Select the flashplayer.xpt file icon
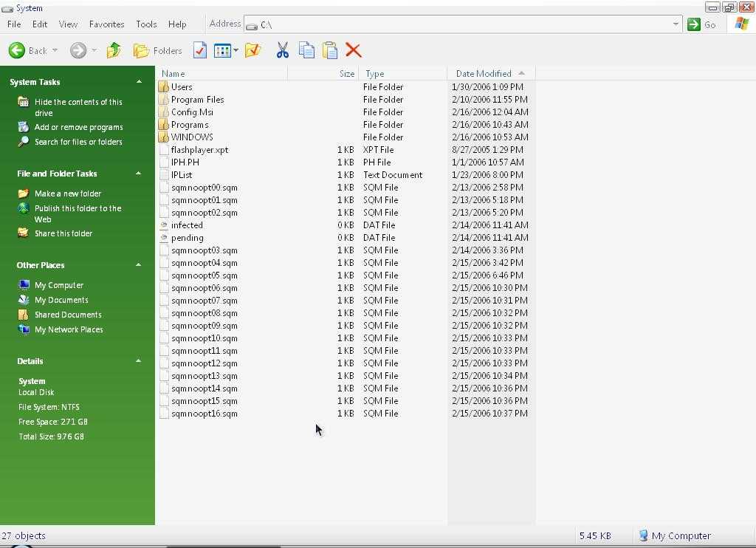The image size is (756, 548). (163, 149)
